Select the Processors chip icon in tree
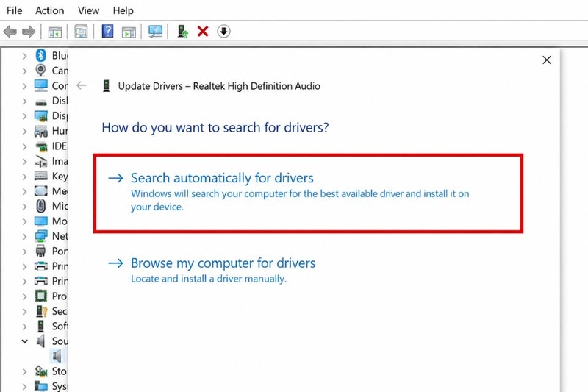This screenshot has height=392, width=588. tap(41, 296)
